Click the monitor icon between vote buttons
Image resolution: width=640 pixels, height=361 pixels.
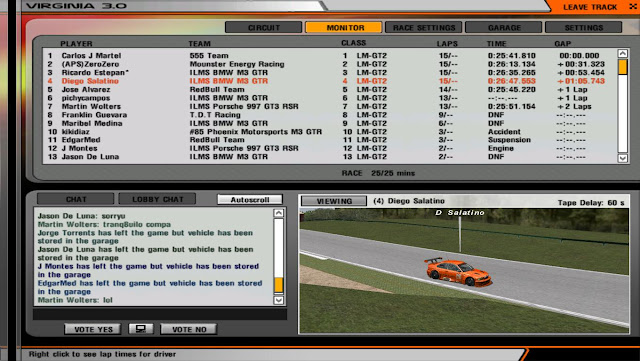(x=141, y=329)
